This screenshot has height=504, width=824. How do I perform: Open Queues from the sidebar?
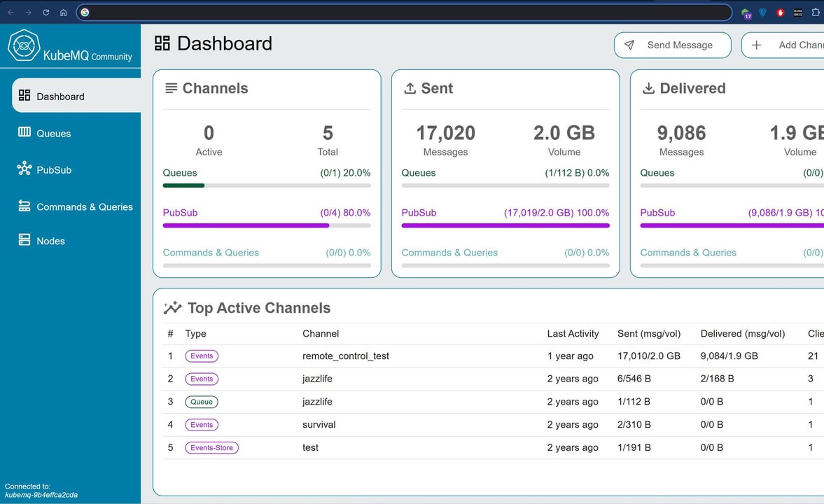click(x=53, y=133)
